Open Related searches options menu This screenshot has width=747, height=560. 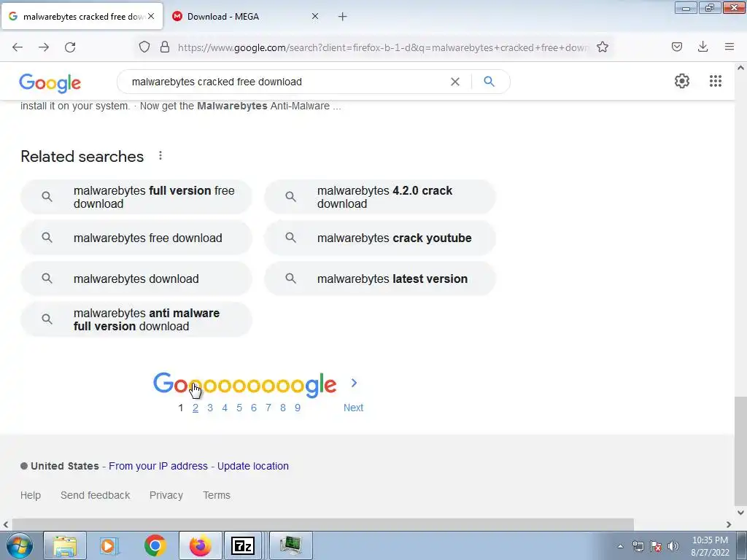pos(160,156)
